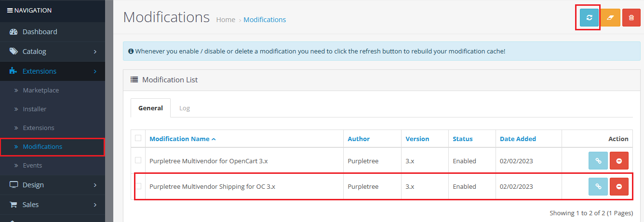Expand the Sales menu
This screenshot has height=222, width=644.
tap(53, 205)
